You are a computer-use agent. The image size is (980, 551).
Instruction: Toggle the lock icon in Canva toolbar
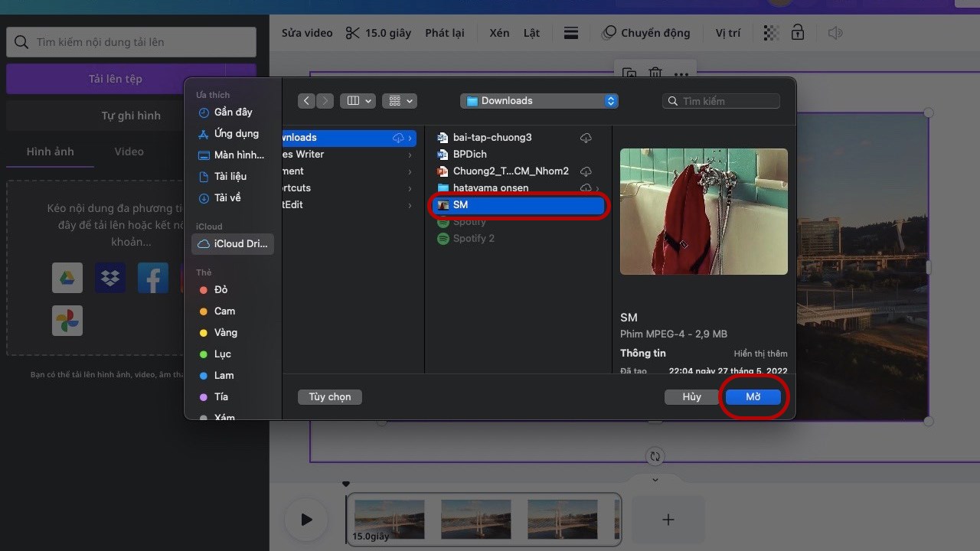[x=798, y=33]
